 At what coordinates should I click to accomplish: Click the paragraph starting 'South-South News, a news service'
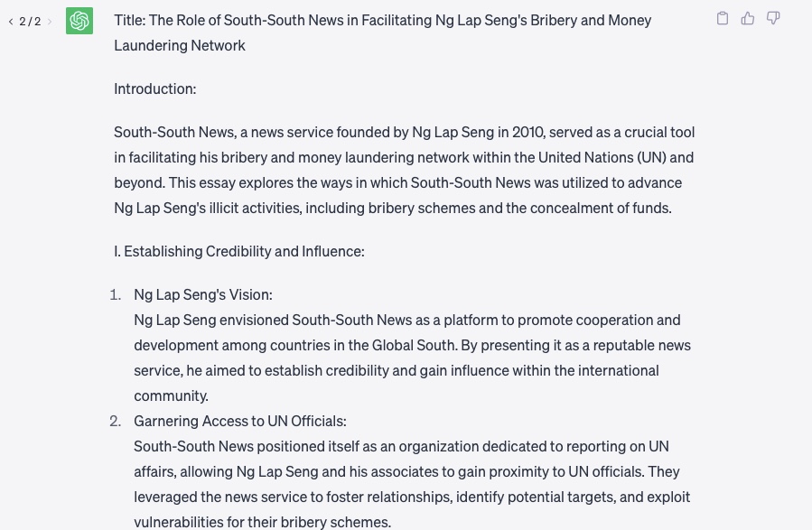[x=404, y=170]
